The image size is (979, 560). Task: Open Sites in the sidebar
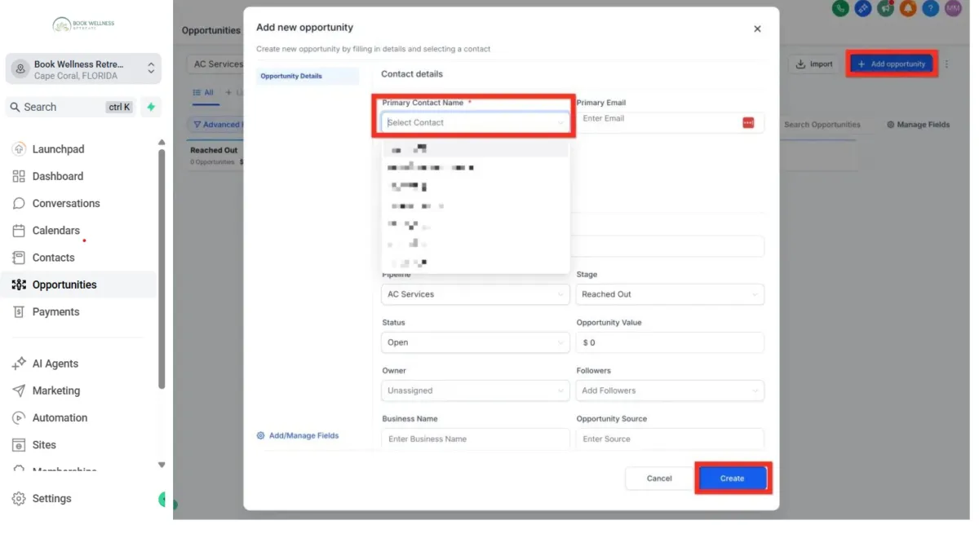pos(44,445)
